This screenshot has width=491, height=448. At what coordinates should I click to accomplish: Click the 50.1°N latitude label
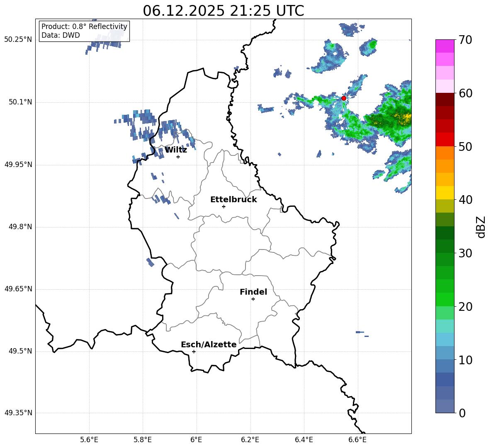21,102
